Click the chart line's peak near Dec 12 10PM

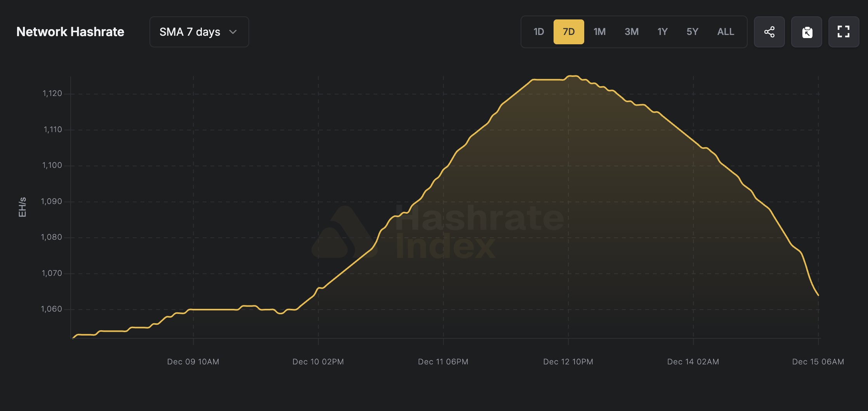[572, 76]
